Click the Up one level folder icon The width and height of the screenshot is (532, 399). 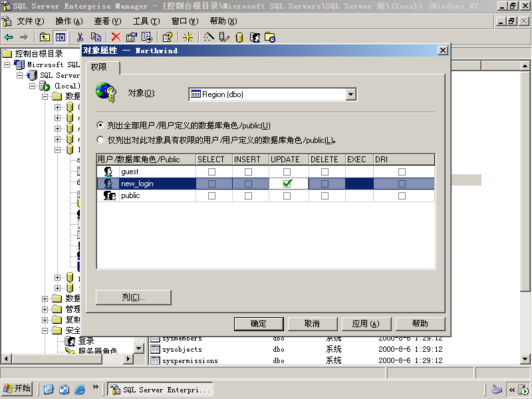pyautogui.click(x=45, y=37)
